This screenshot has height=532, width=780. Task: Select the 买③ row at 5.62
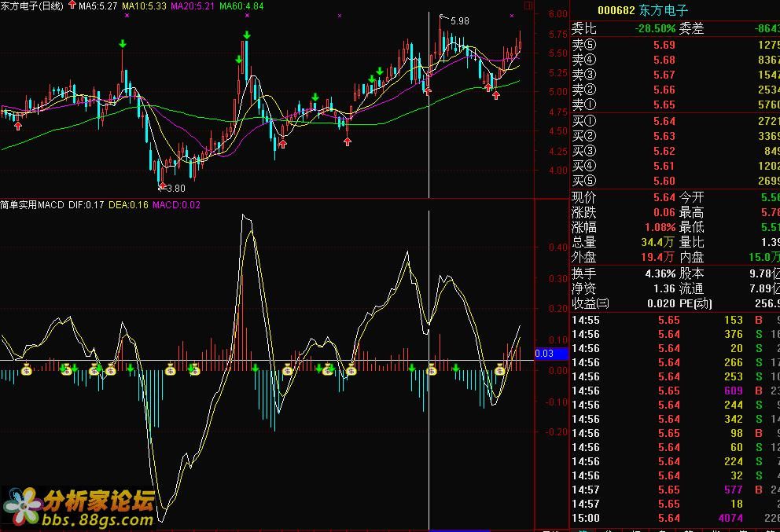point(675,151)
